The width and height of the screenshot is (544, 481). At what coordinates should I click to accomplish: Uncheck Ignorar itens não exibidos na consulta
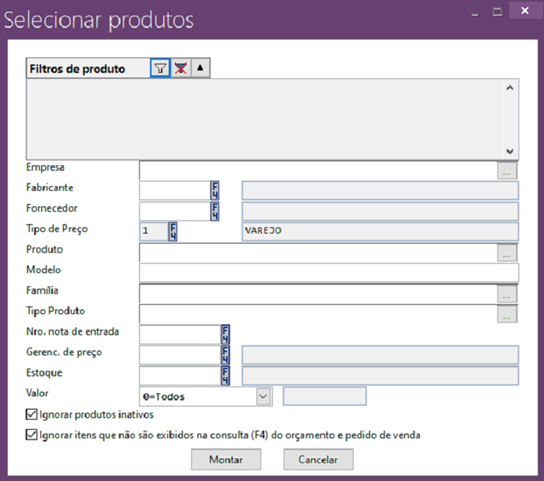click(x=32, y=435)
